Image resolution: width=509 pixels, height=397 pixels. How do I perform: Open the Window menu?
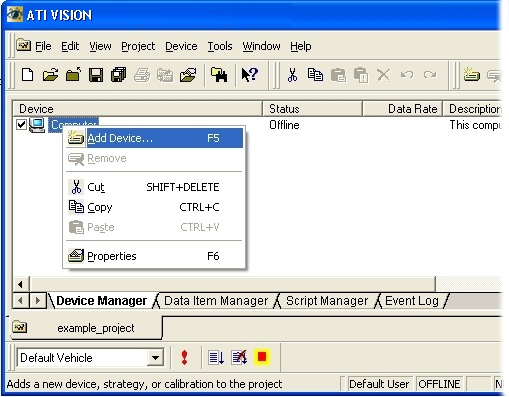261,46
